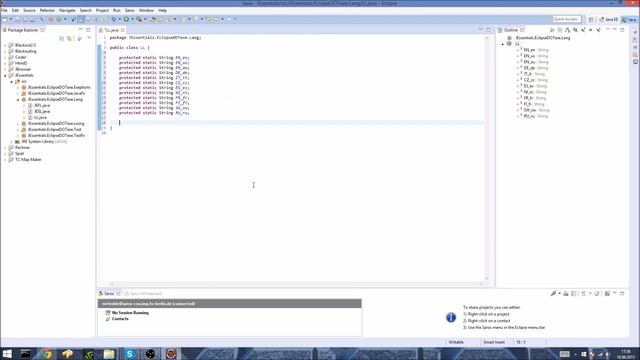
Task: Click the Smart Insert status bar entry
Action: (494, 342)
